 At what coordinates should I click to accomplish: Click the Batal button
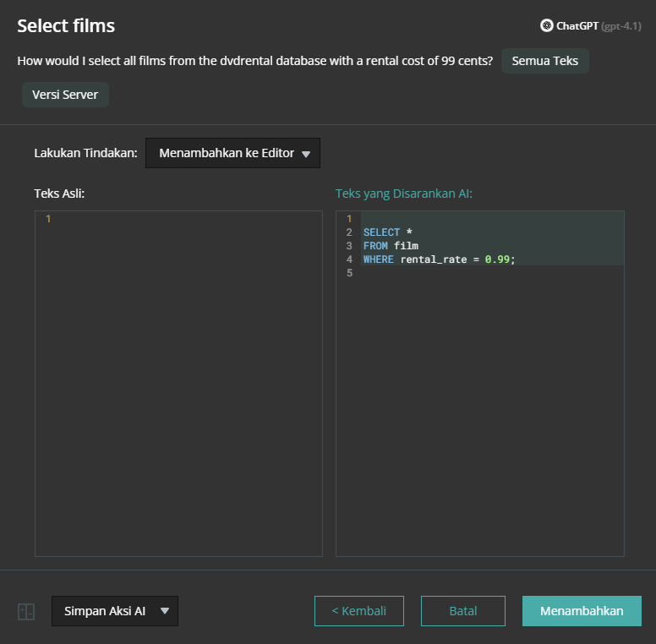(x=462, y=611)
